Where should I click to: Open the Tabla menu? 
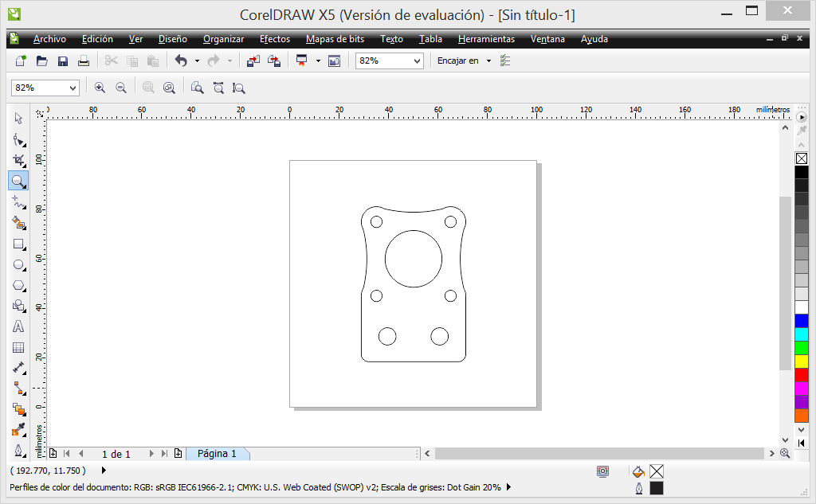pyautogui.click(x=430, y=39)
